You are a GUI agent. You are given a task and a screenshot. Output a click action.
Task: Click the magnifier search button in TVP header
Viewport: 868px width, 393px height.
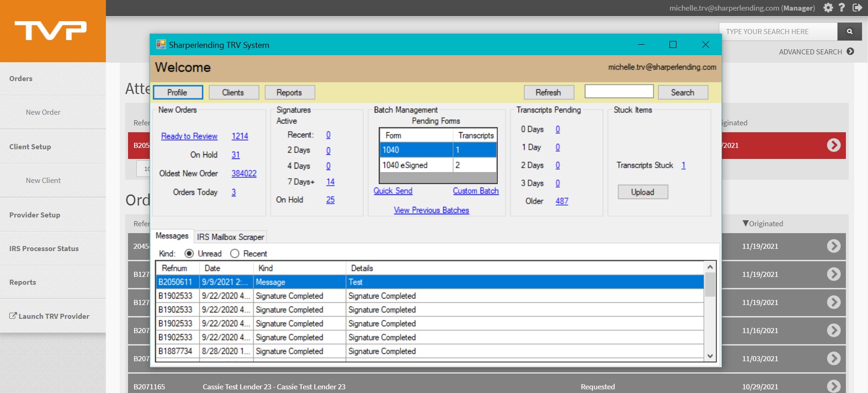click(x=850, y=32)
